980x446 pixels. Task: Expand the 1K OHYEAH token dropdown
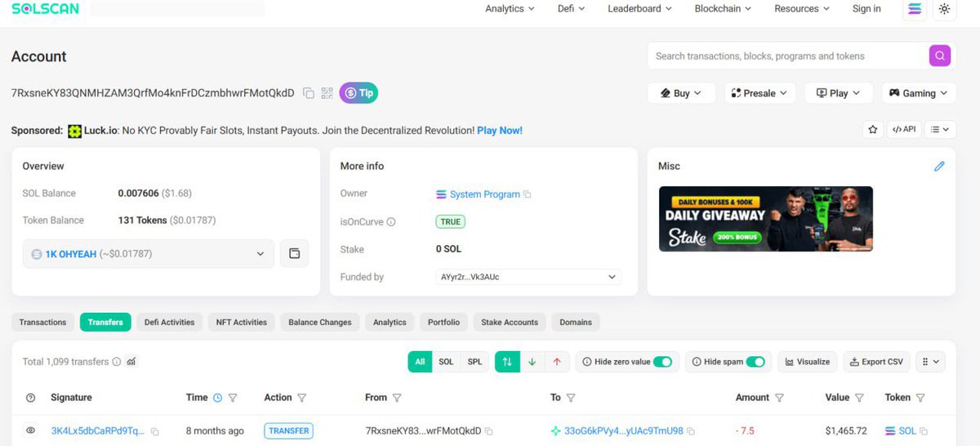pyautogui.click(x=148, y=254)
